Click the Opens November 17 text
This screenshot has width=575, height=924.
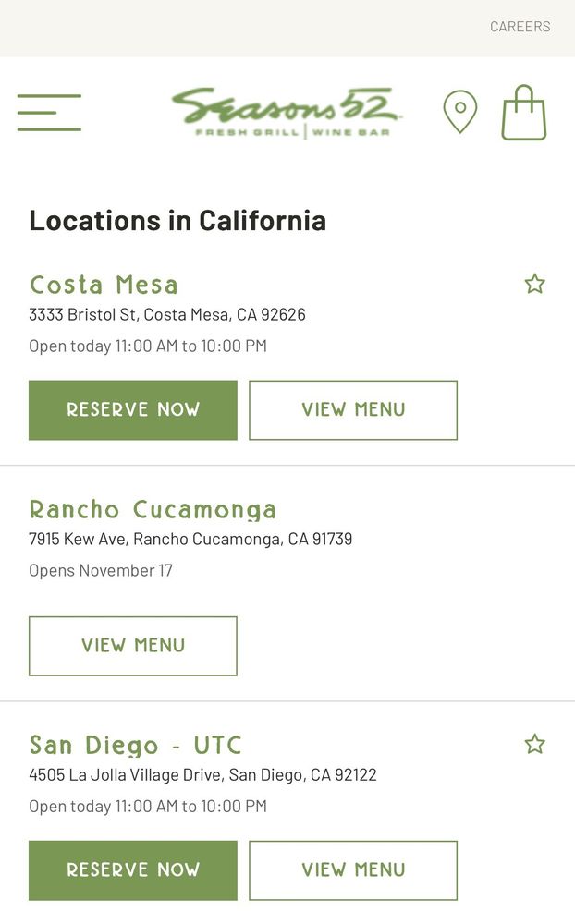pos(101,570)
